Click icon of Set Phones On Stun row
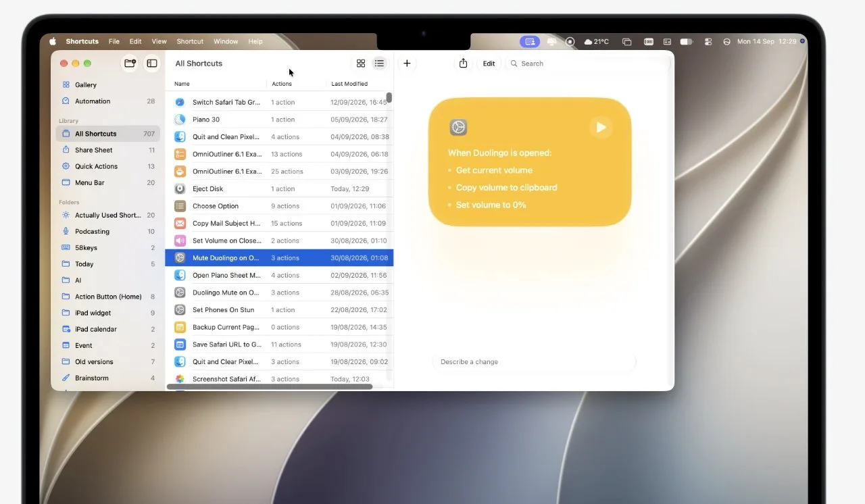This screenshot has height=504, width=865. pos(180,310)
